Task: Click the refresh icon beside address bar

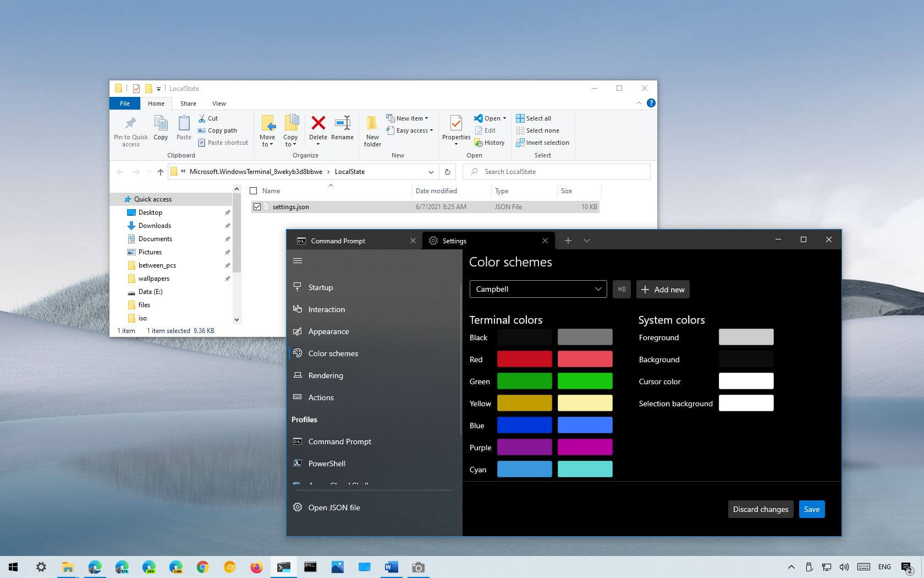Action: point(448,172)
